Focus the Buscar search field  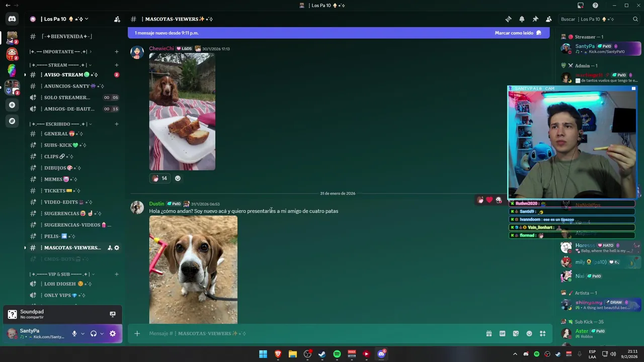click(599, 19)
